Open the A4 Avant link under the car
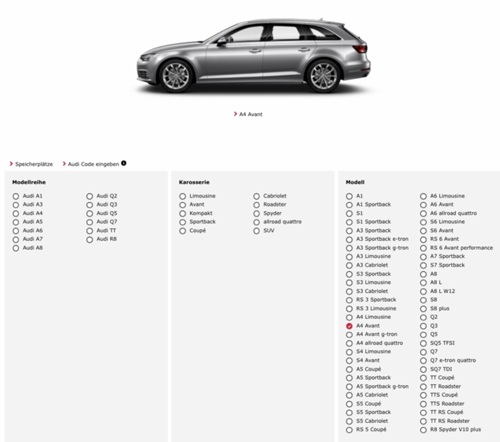500x442 pixels. point(251,114)
